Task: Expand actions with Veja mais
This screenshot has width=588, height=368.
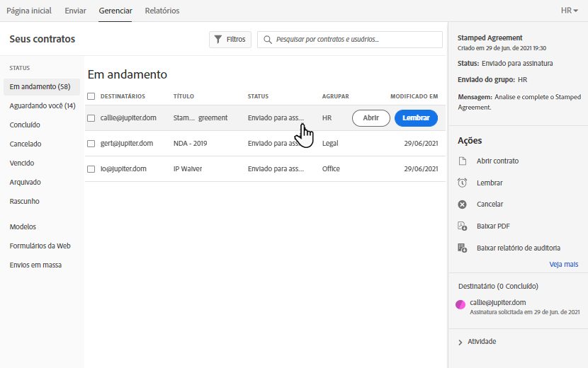Action: (563, 265)
